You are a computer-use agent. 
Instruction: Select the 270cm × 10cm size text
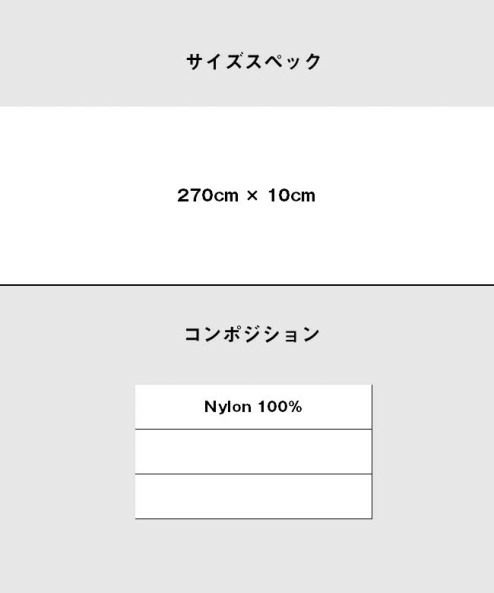click(x=246, y=196)
